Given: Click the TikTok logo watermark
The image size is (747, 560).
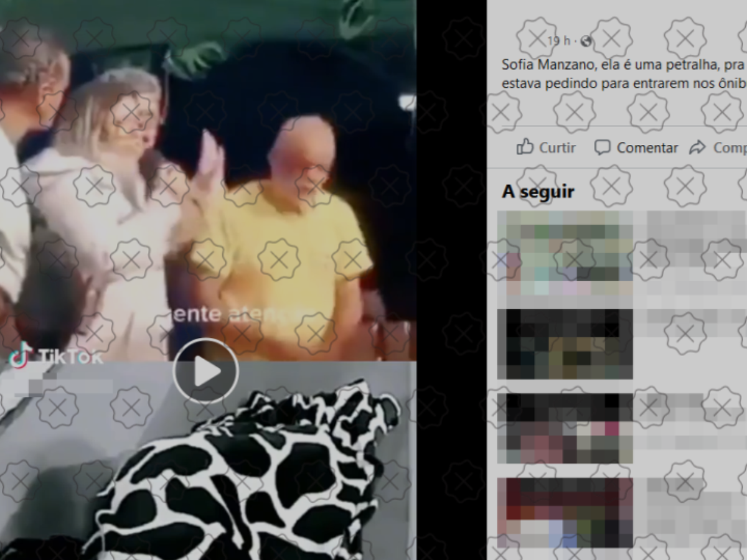Looking at the screenshot, I should pyautogui.click(x=55, y=355).
